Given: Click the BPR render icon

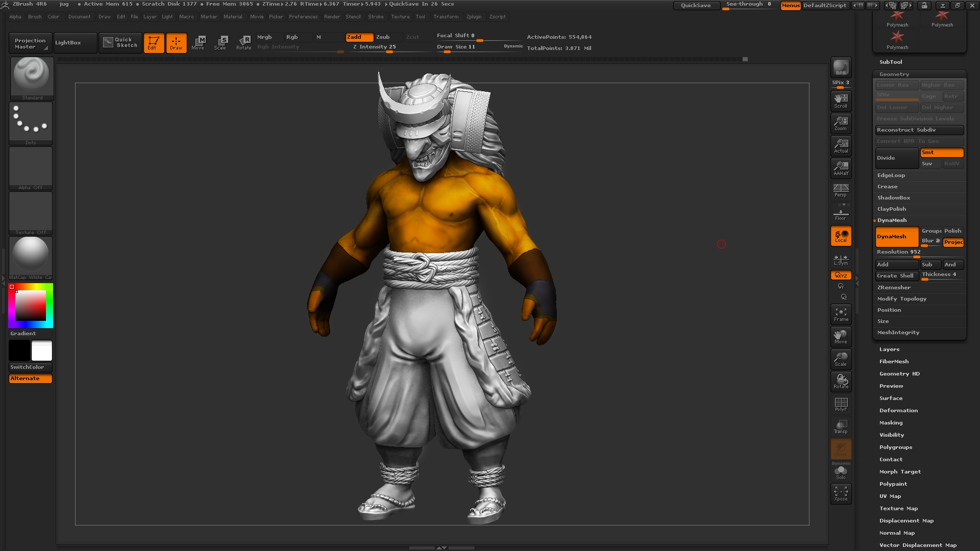Looking at the screenshot, I should pos(841,67).
